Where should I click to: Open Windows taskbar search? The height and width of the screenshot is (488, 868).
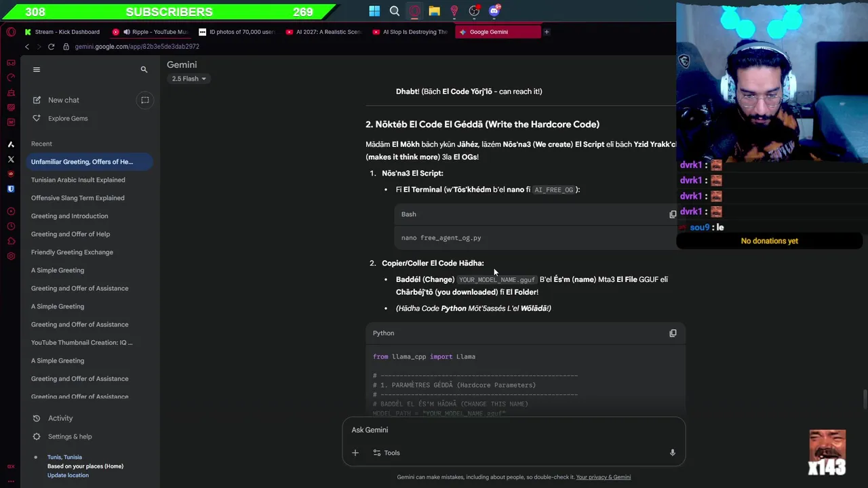click(395, 11)
